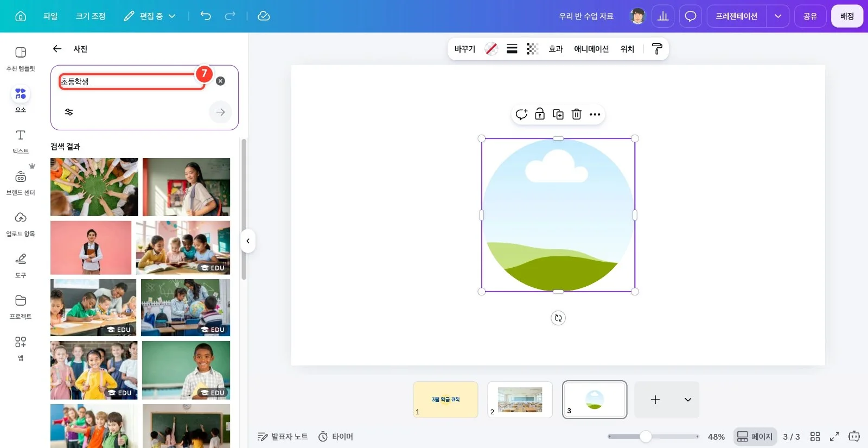868x448 pixels.
Task: Open the analytics chart icon
Action: tap(663, 16)
